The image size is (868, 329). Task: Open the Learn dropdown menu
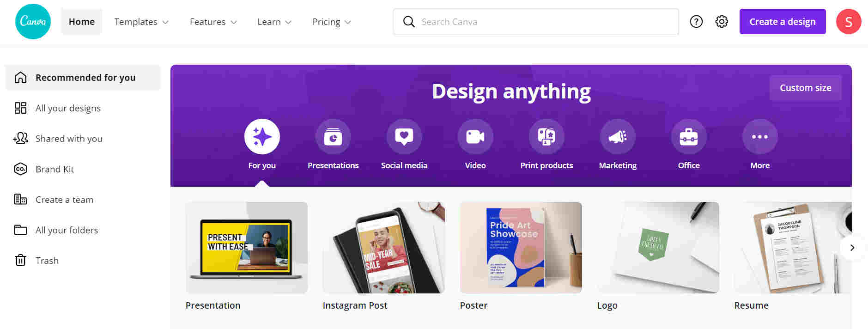[x=274, y=21]
